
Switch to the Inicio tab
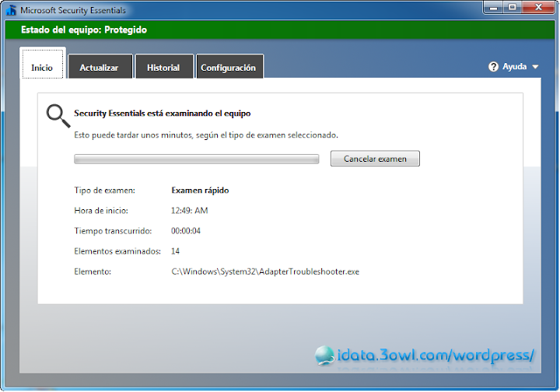(x=43, y=64)
